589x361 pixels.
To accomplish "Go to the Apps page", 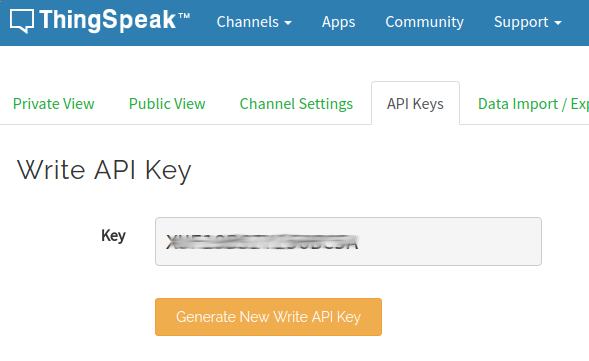I will (x=338, y=22).
